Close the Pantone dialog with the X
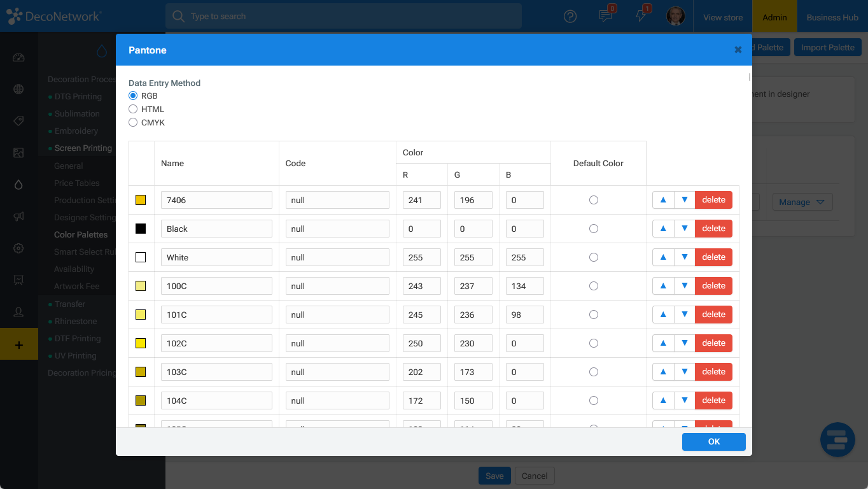The image size is (868, 489). tap(738, 50)
